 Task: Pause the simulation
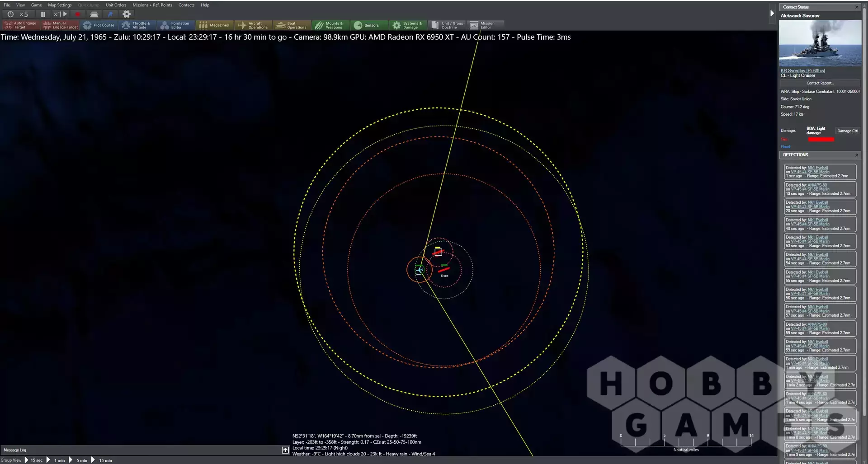[43, 14]
